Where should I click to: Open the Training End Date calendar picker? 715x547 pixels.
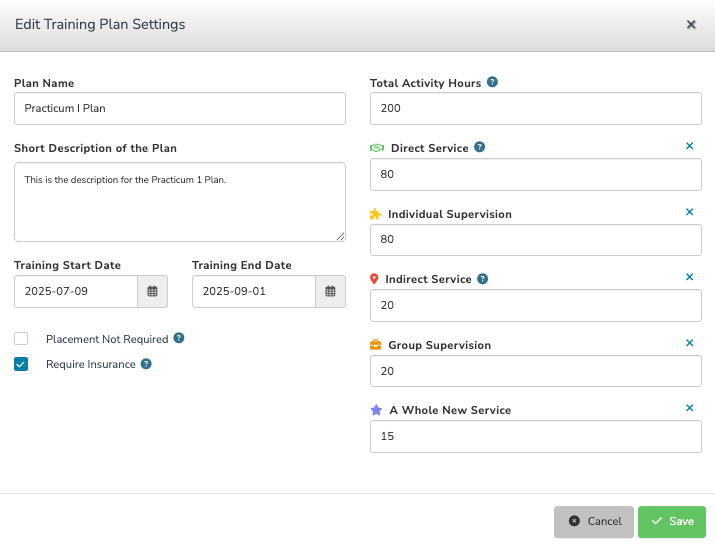330,291
